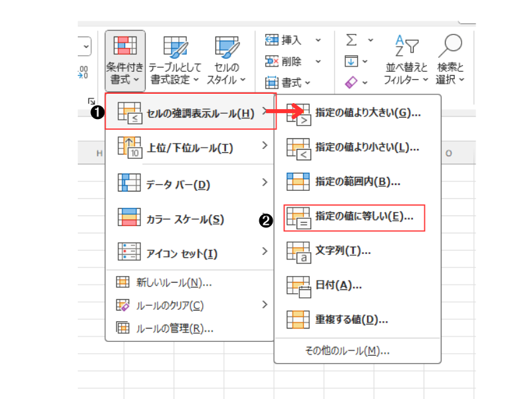Open Color Scales (カラー スケール) submenu

coord(190,219)
